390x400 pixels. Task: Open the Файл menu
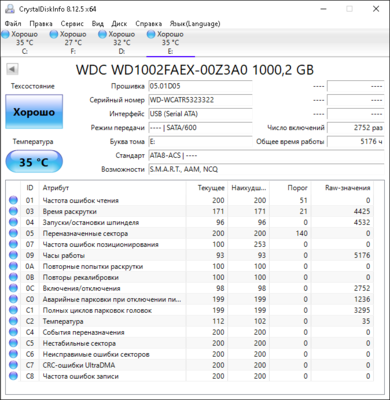[13, 24]
